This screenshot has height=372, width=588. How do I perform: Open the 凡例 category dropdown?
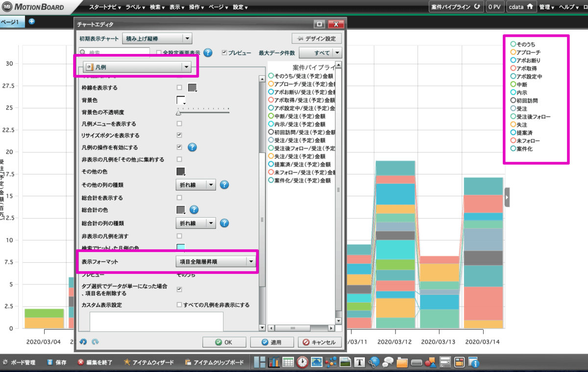coord(137,67)
